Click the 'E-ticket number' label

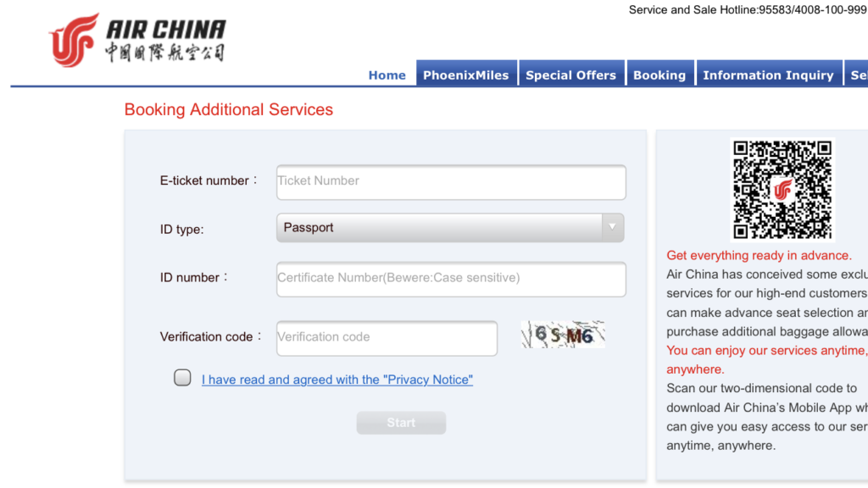click(209, 181)
